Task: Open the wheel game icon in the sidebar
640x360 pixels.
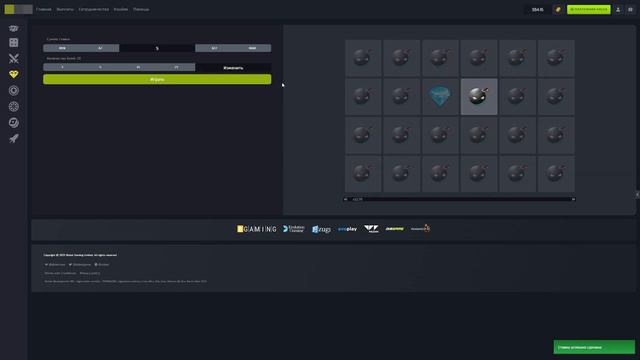Action: [13, 107]
